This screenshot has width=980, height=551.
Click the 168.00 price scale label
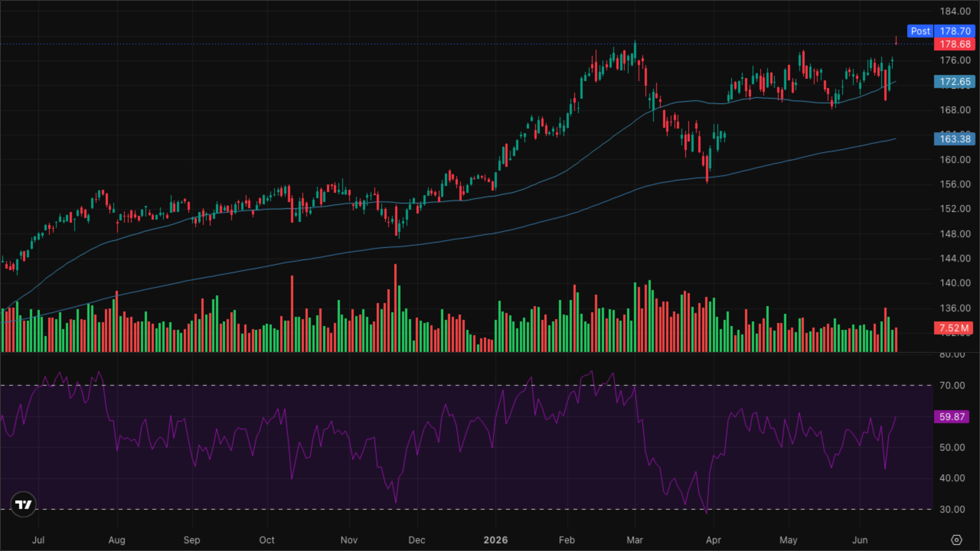pyautogui.click(x=955, y=110)
